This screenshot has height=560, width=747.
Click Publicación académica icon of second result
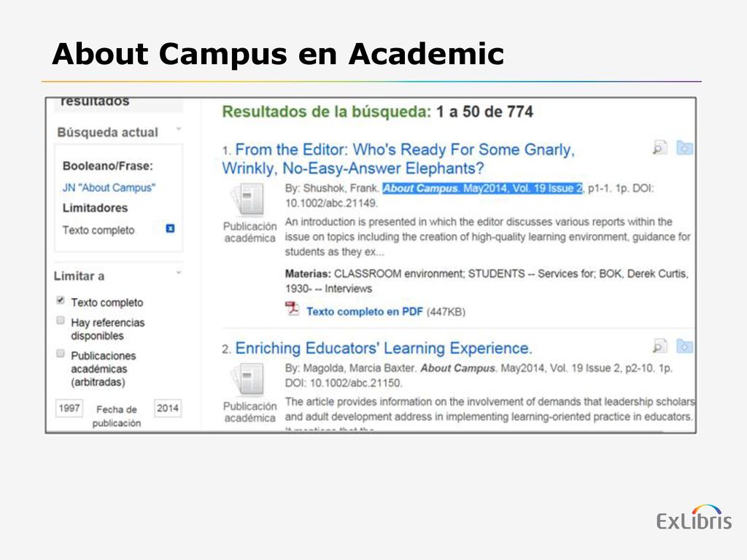tap(248, 379)
